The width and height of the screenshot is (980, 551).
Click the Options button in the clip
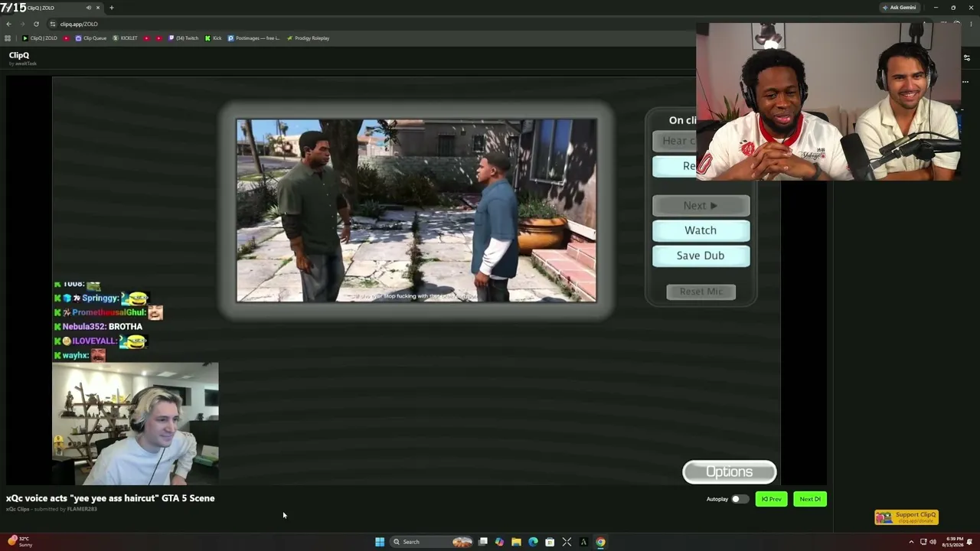tap(729, 472)
